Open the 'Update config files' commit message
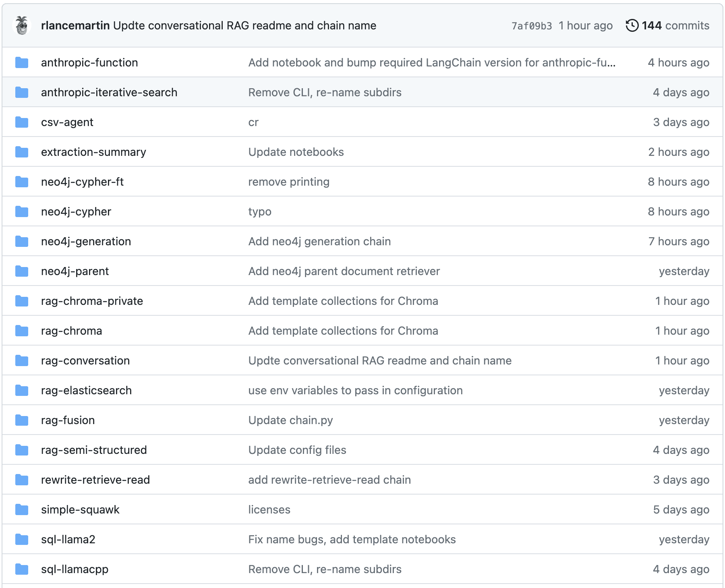 (x=297, y=450)
